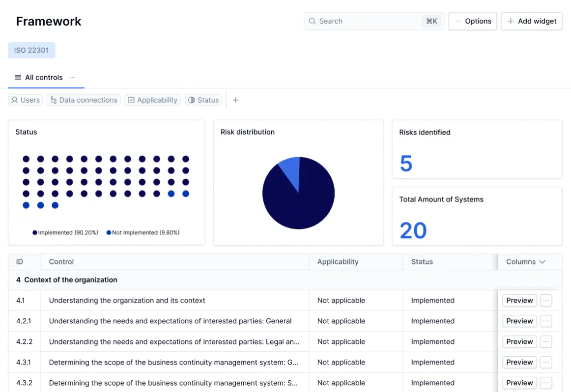
Task: Click the Options button
Action: tap(473, 21)
